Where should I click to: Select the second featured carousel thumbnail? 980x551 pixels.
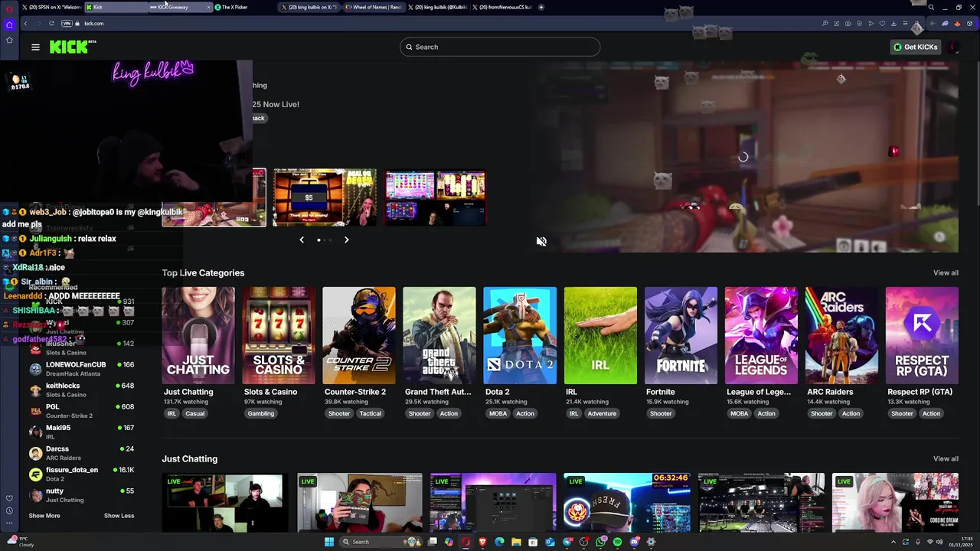pos(325,197)
